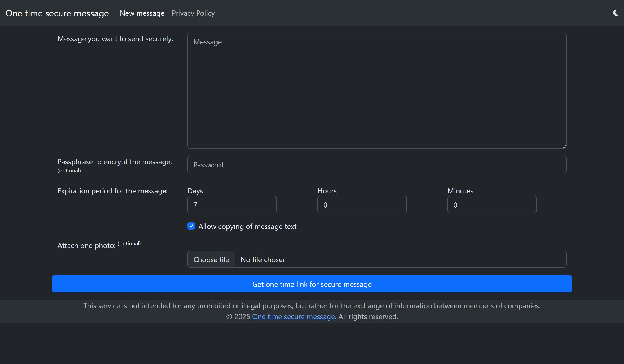
Task: Select the Minutes expiration input
Action: pos(492,205)
